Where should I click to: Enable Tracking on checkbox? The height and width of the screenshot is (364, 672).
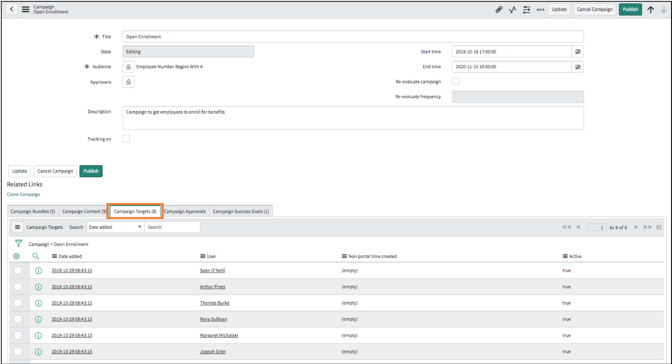(126, 138)
